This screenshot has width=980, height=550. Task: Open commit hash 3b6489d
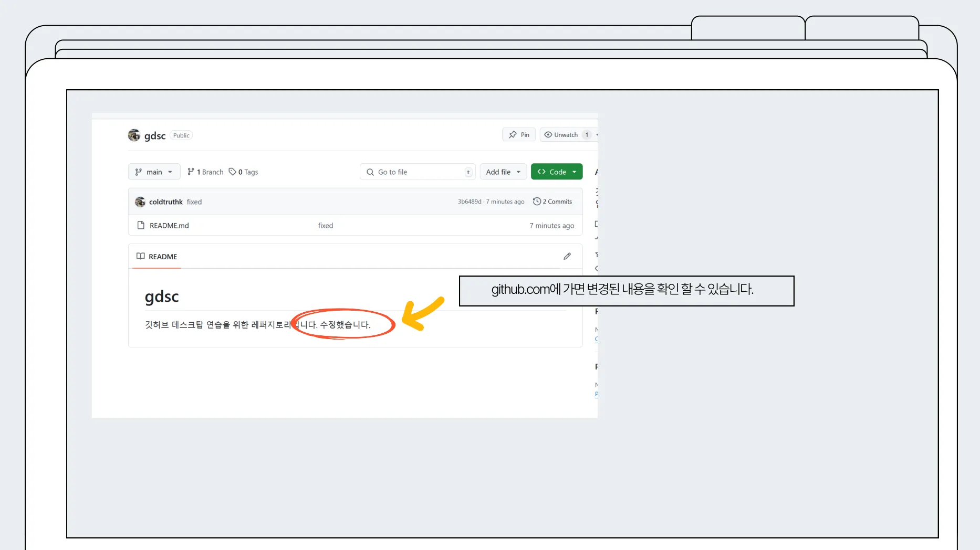pyautogui.click(x=470, y=202)
